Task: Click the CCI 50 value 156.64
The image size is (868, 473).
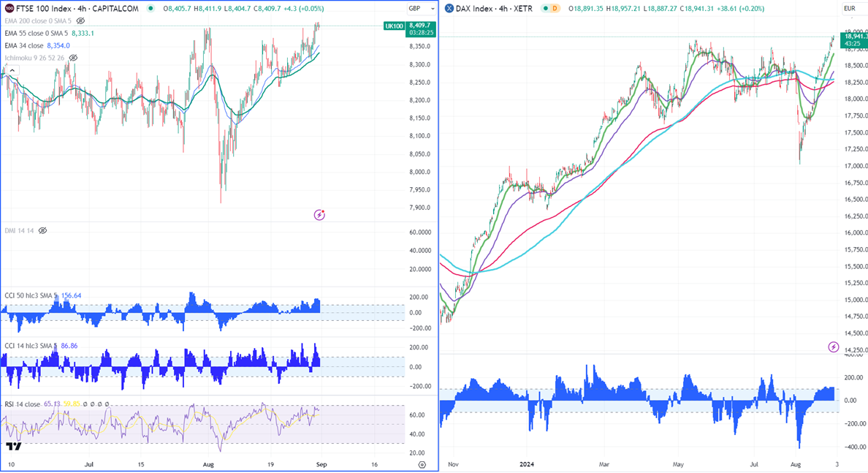Action: pos(71,295)
